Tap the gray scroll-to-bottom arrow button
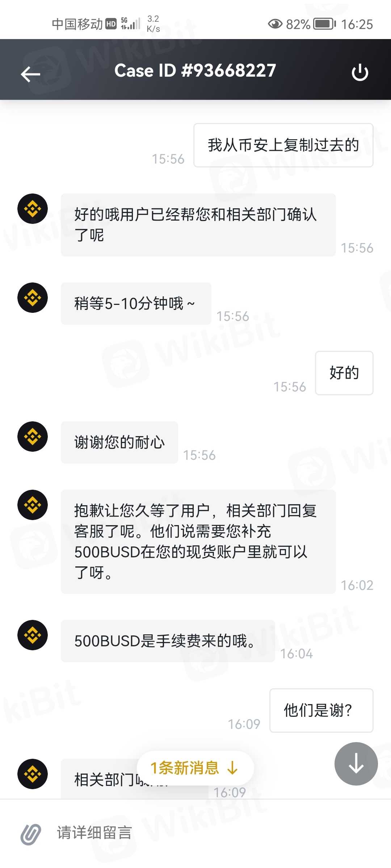 pyautogui.click(x=356, y=763)
